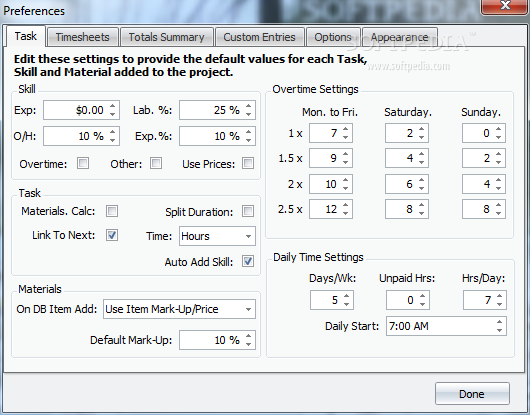
Task: Enable the Overtime checkbox under Skill
Action: tap(83, 163)
